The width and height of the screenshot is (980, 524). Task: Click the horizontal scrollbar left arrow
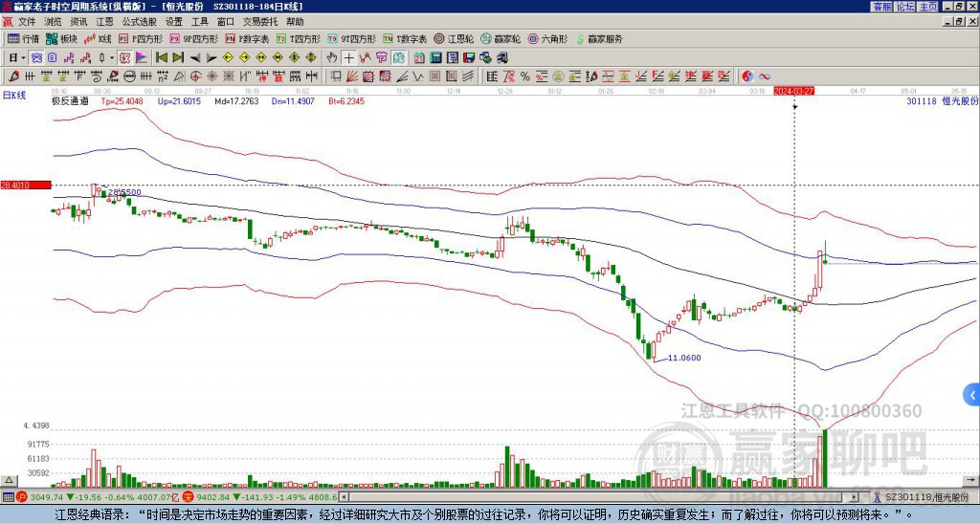click(344, 497)
